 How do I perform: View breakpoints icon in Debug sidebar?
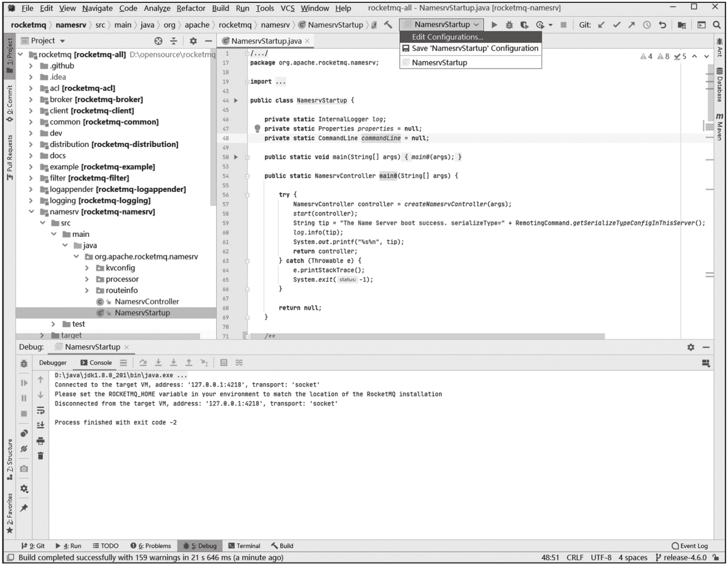(24, 433)
